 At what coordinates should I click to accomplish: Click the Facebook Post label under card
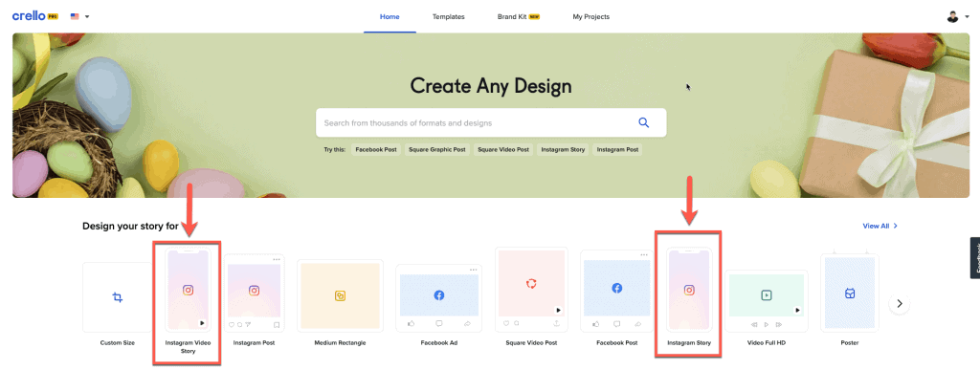pos(617,343)
